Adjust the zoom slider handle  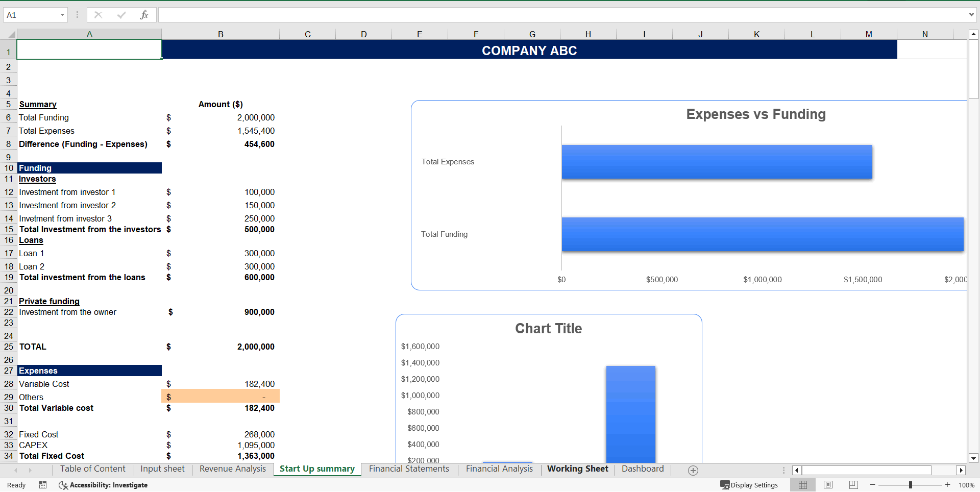coord(910,485)
